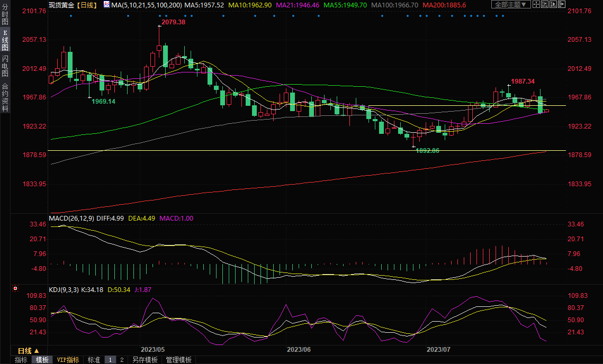Open the 闪电图 sidebar tab

[x=5, y=66]
